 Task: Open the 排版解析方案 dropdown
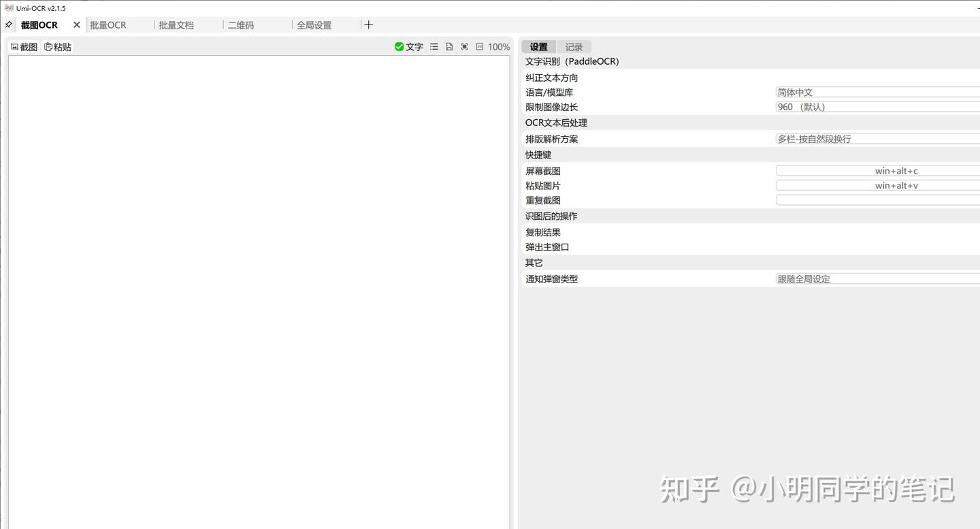coord(878,139)
